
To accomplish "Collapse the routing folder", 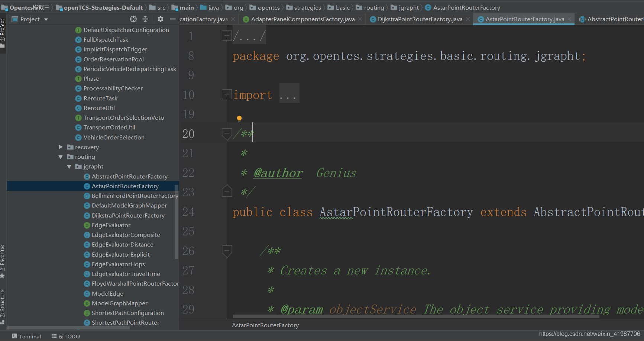I will [61, 157].
